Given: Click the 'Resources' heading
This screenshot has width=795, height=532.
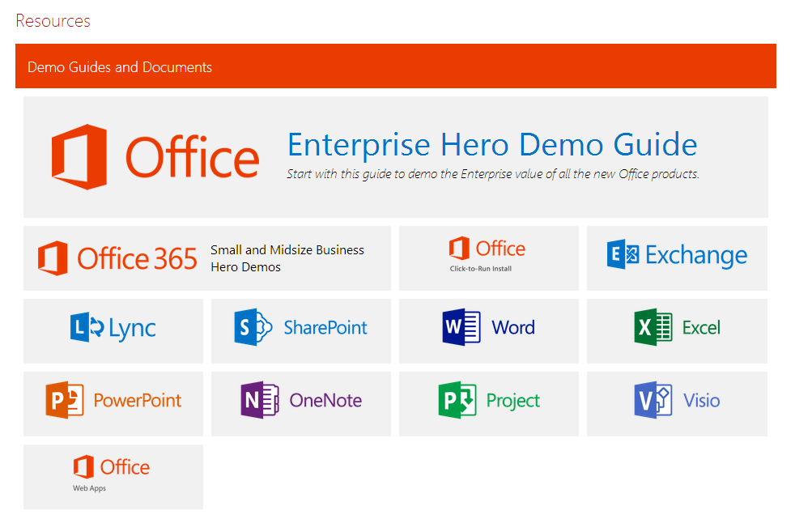Looking at the screenshot, I should pos(53,21).
